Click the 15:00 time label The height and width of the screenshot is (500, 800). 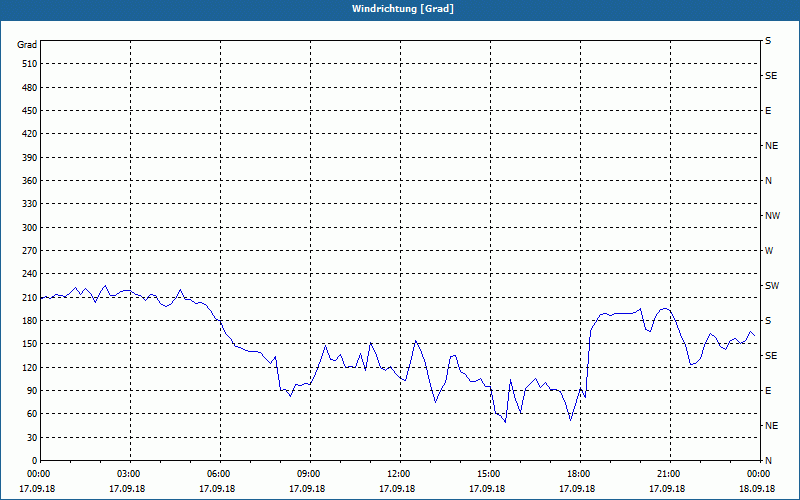[x=488, y=474]
